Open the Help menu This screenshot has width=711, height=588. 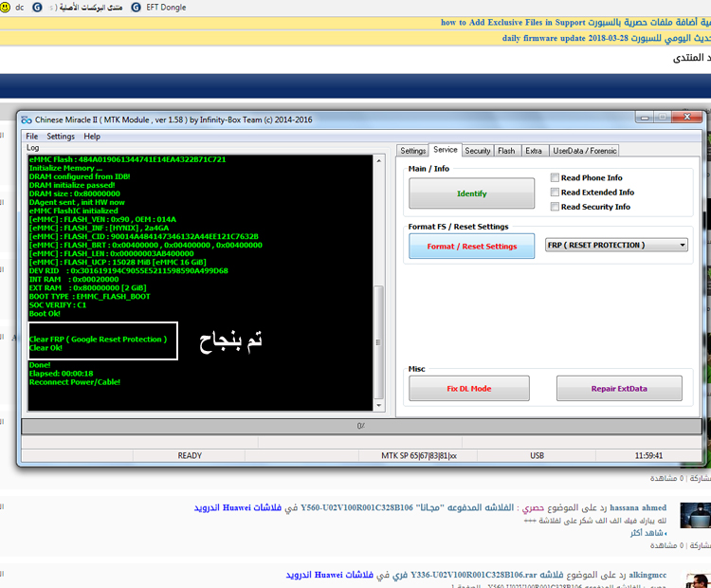point(92,137)
